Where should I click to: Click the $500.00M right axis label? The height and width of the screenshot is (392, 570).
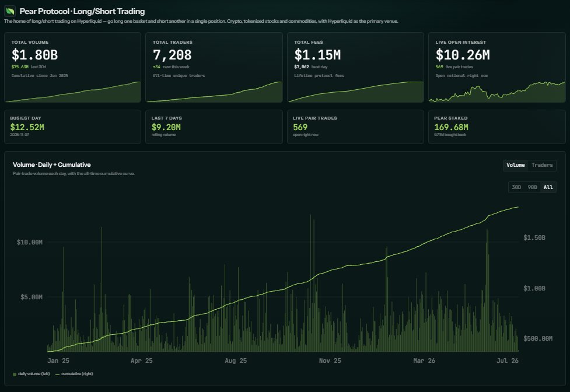[538, 338]
